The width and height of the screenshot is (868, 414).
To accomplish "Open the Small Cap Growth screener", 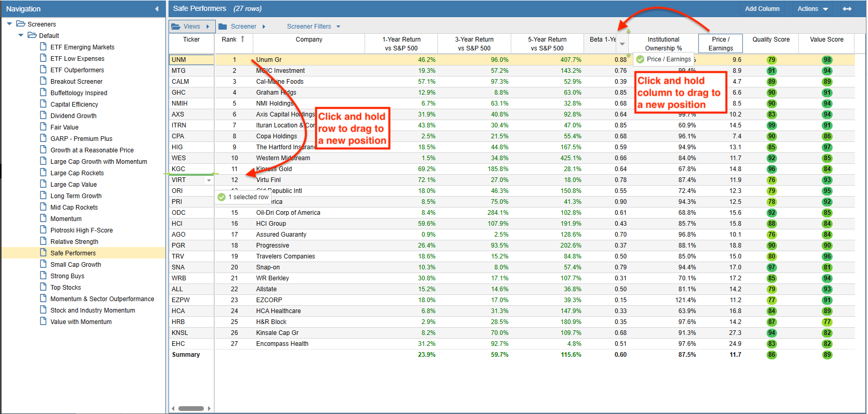I will tap(76, 265).
